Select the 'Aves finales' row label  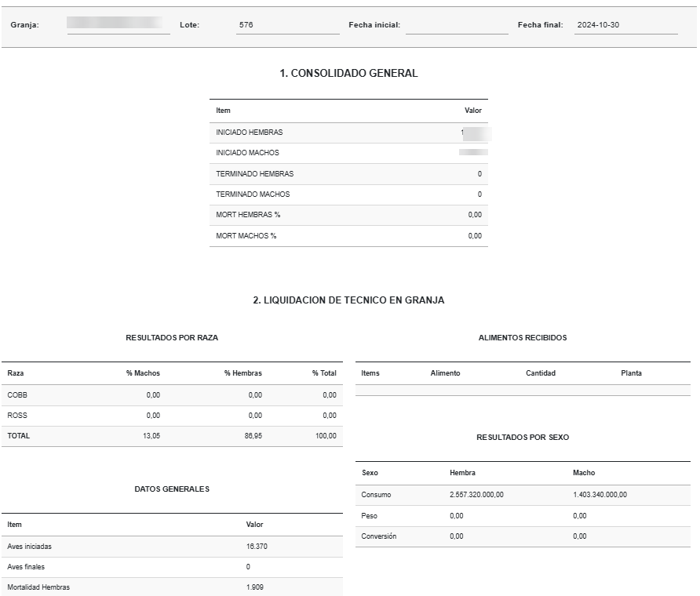pyautogui.click(x=26, y=567)
